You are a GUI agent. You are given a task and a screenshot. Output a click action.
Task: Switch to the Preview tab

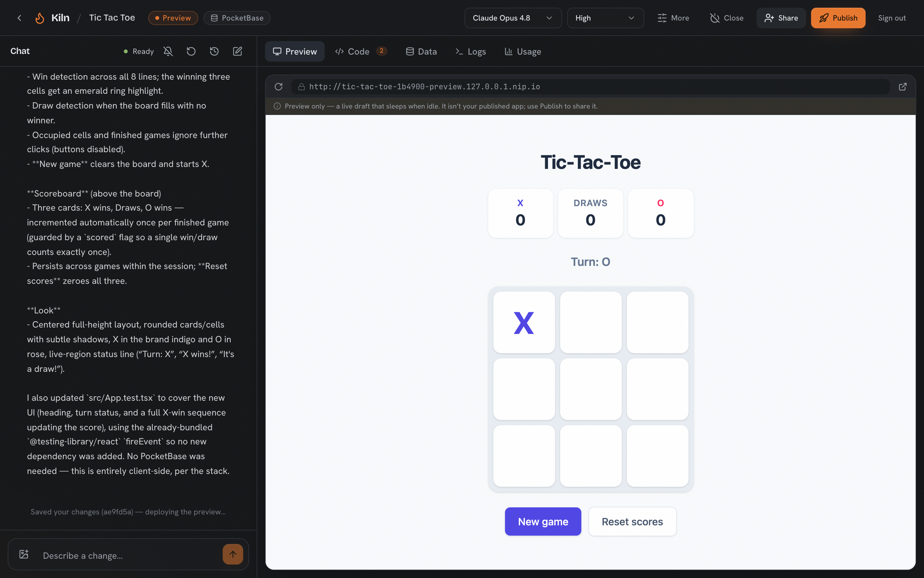(x=295, y=51)
